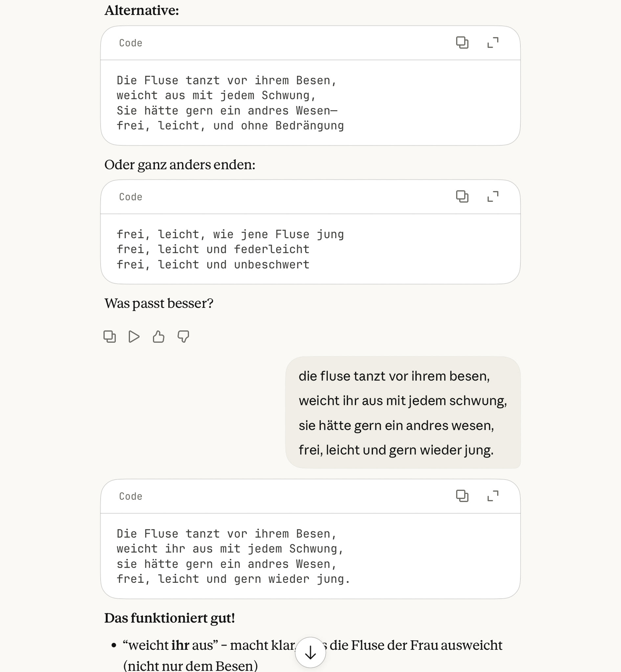Viewport: 621px width, 672px height.
Task: Give the response a thumbs down
Action: click(183, 337)
